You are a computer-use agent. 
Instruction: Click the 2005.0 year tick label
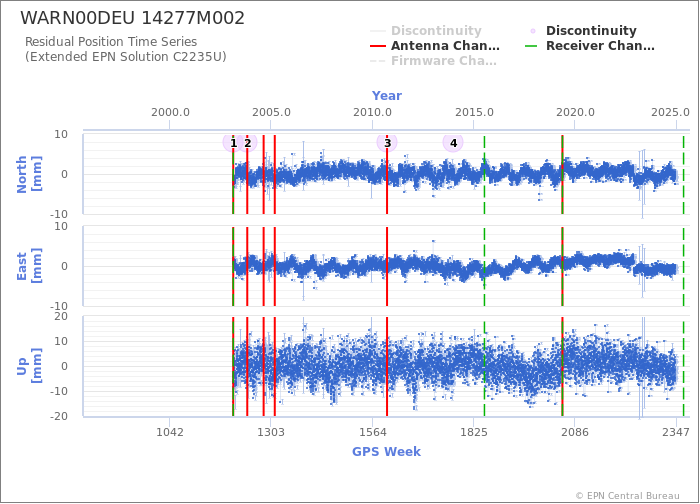[x=271, y=112]
